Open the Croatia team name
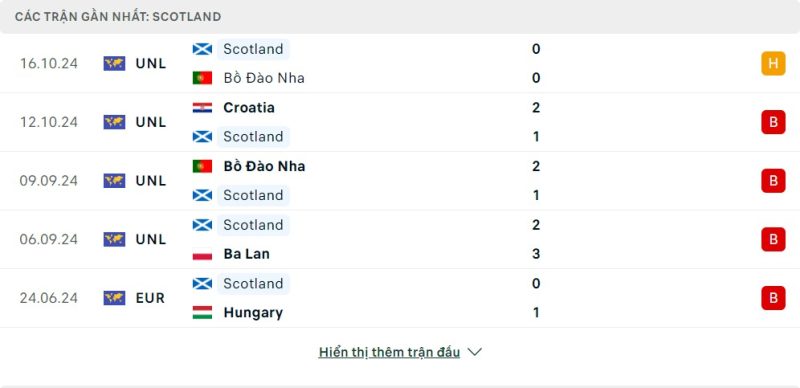This screenshot has height=388, width=800. pos(249,108)
